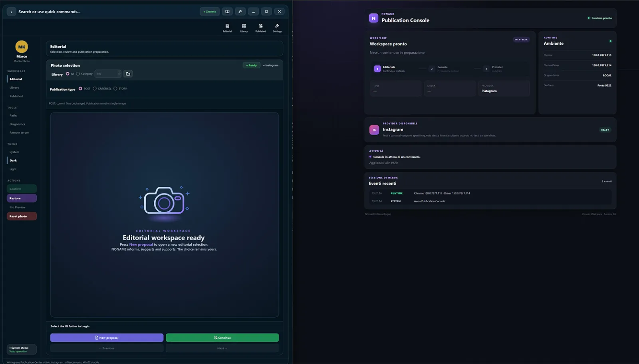Select CAROUSEL publication type

[x=95, y=89]
